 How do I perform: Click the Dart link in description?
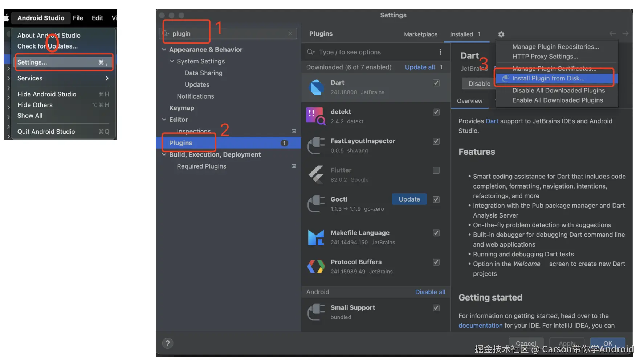492,121
